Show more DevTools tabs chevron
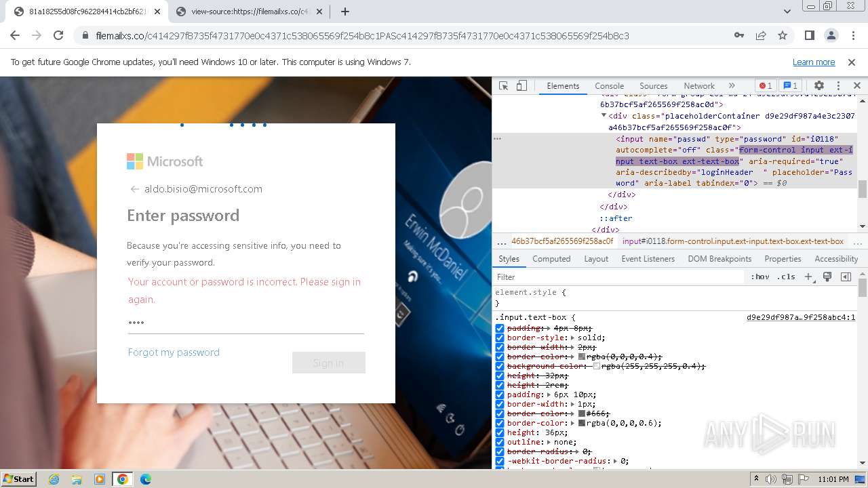 (732, 86)
